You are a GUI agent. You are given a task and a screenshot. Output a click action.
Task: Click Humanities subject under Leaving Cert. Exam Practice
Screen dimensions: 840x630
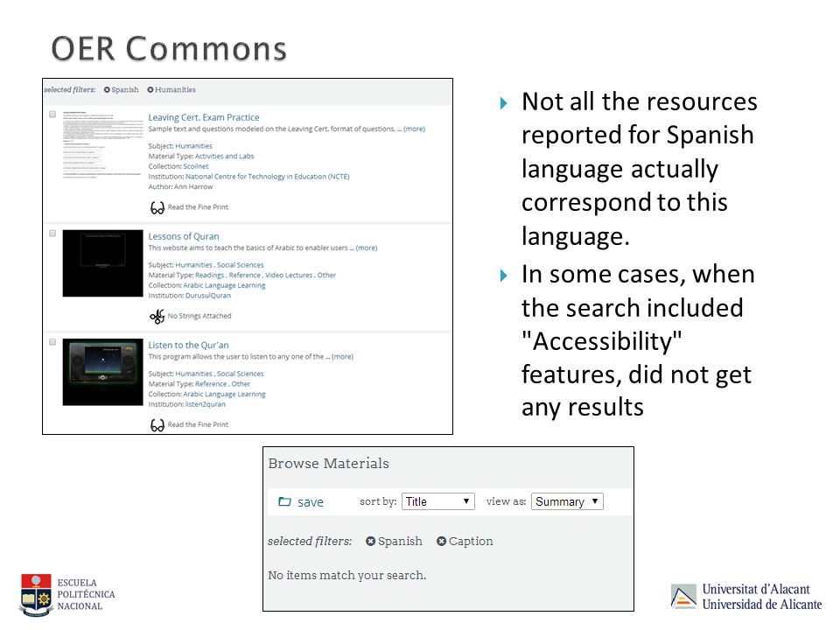[194, 146]
